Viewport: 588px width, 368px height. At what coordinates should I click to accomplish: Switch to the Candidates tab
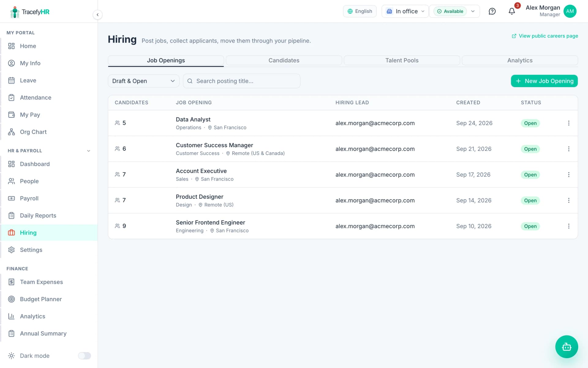click(x=284, y=60)
